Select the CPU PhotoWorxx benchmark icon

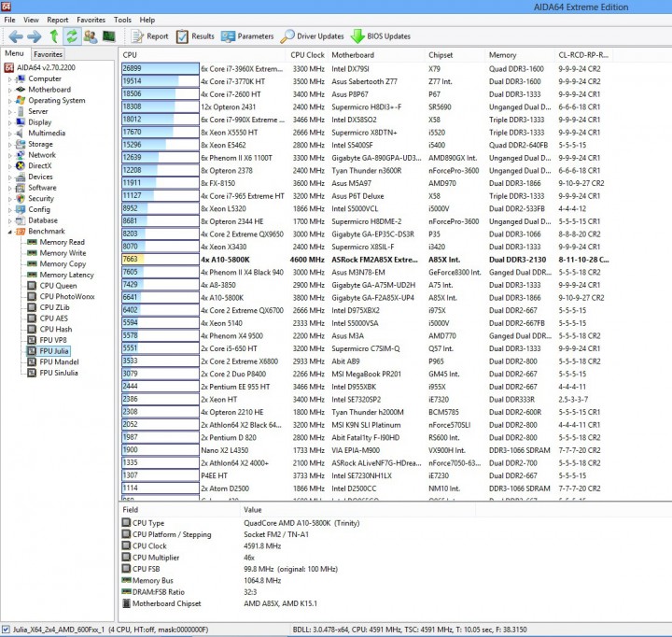[32, 296]
